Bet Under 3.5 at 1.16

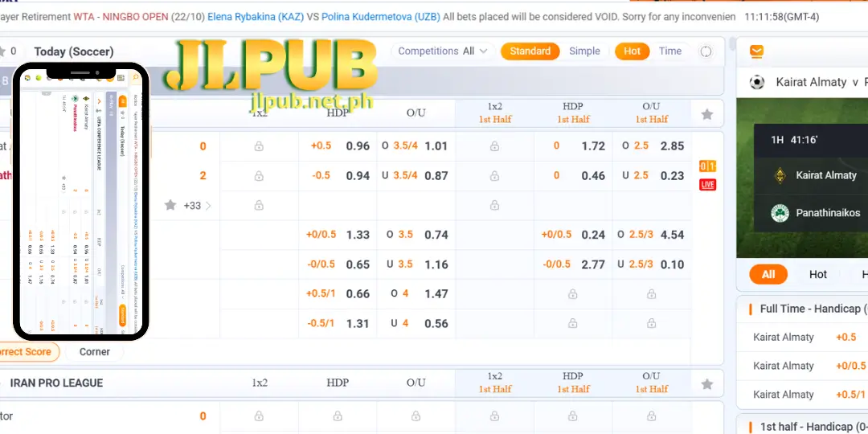coord(416,264)
